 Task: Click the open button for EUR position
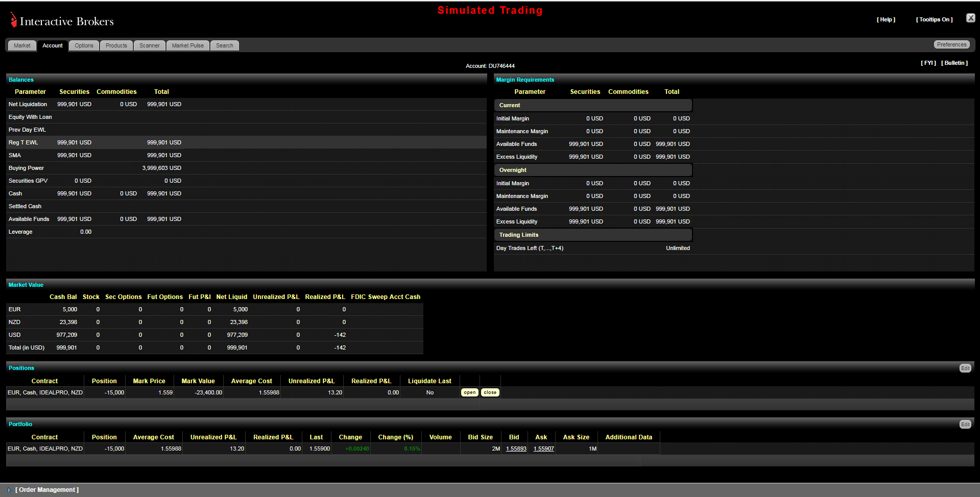coord(469,392)
